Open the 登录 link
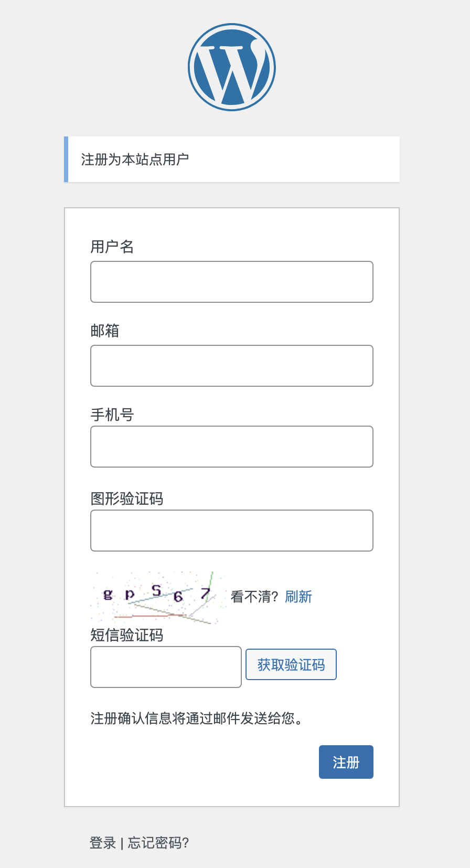 (x=103, y=843)
